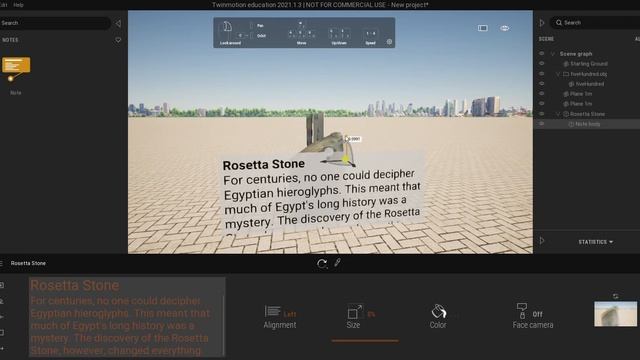The width and height of the screenshot is (640, 360).
Task: Open the Help menu
Action: (18, 5)
